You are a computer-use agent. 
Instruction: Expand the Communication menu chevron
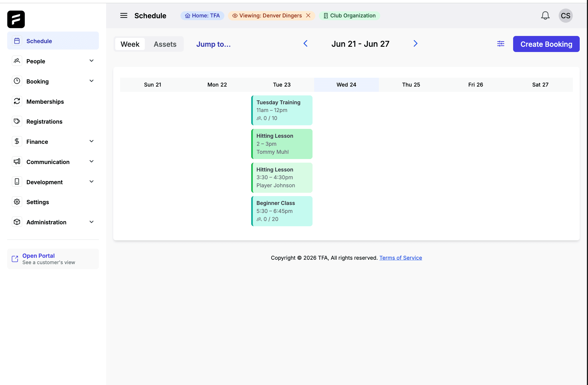point(91,161)
